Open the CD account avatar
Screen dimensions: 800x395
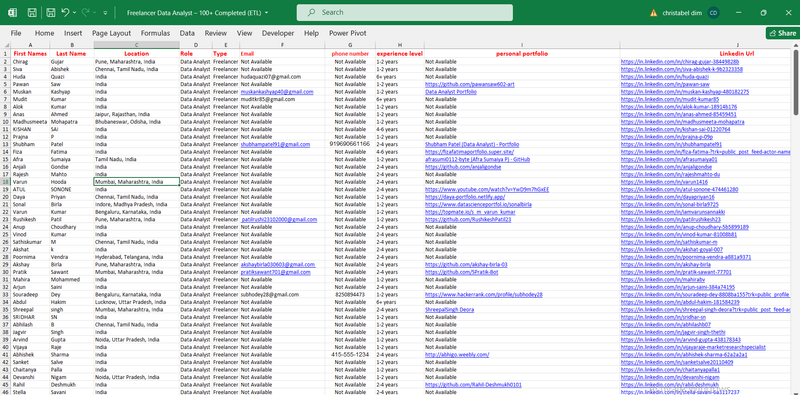[x=714, y=13]
